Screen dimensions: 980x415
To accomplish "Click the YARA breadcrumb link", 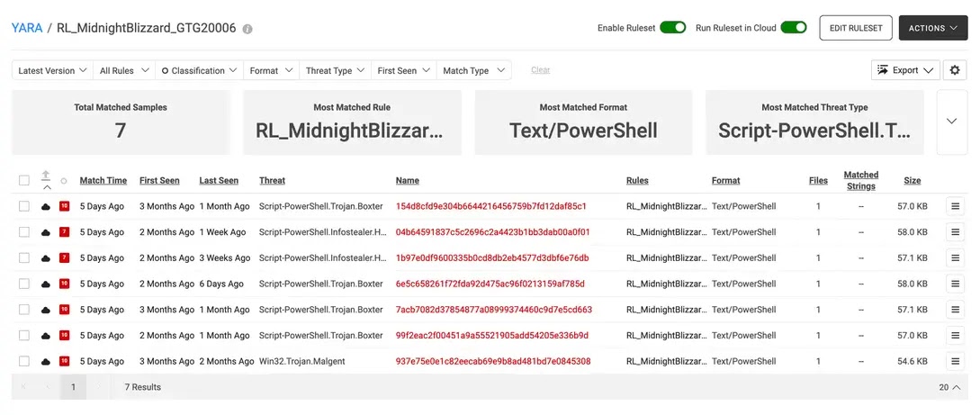I will [x=27, y=28].
